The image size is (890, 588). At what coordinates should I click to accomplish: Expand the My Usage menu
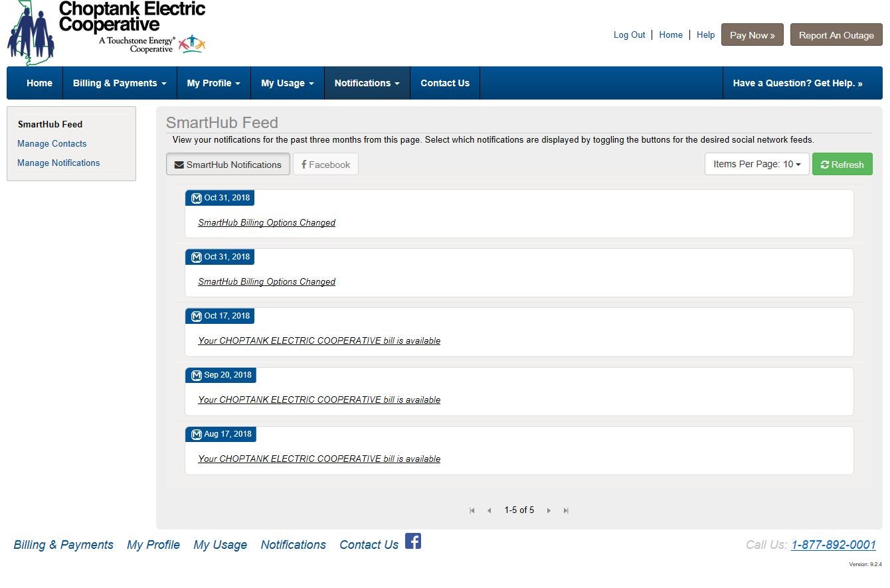(288, 83)
